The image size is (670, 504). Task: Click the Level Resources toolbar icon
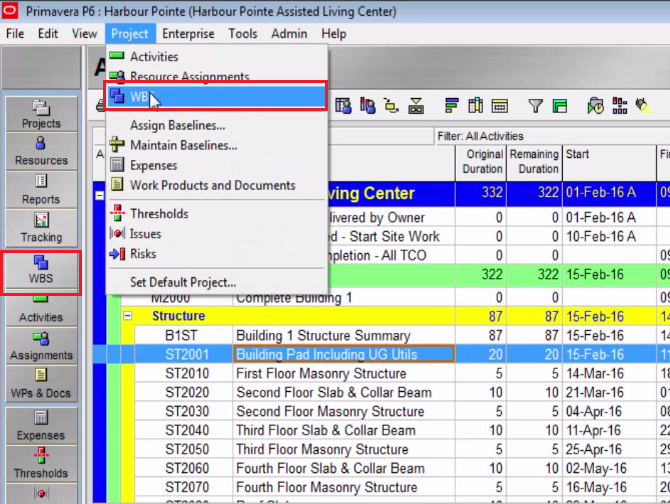click(620, 105)
